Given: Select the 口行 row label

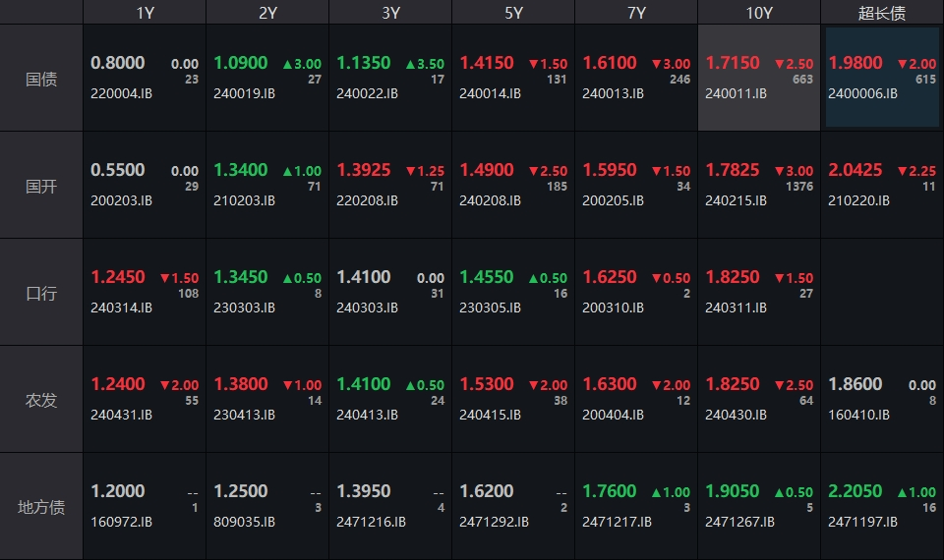Looking at the screenshot, I should (41, 293).
